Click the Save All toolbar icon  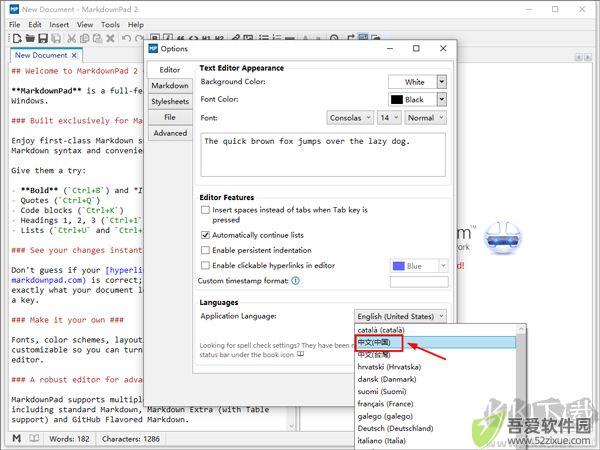point(56,38)
